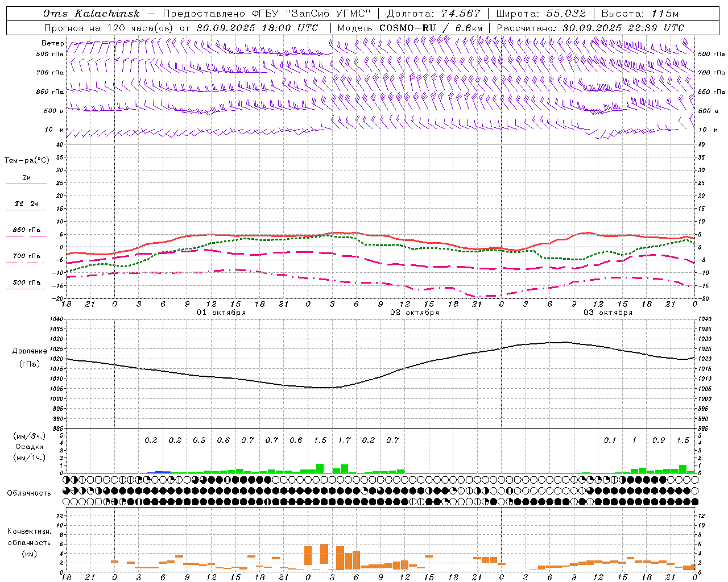Click the station title Oms_Kalachinsk
The image size is (728, 582).
[x=91, y=14]
